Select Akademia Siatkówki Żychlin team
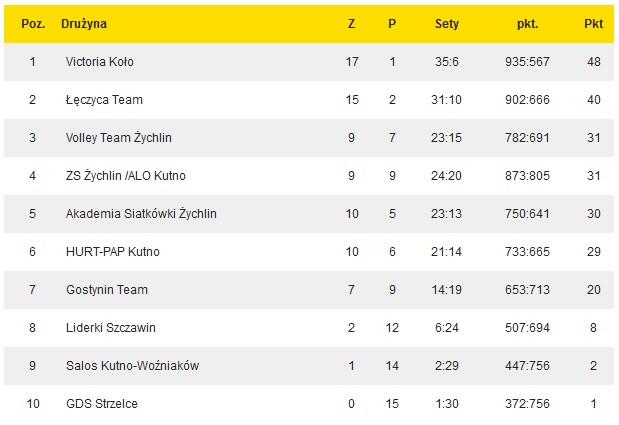 point(141,214)
